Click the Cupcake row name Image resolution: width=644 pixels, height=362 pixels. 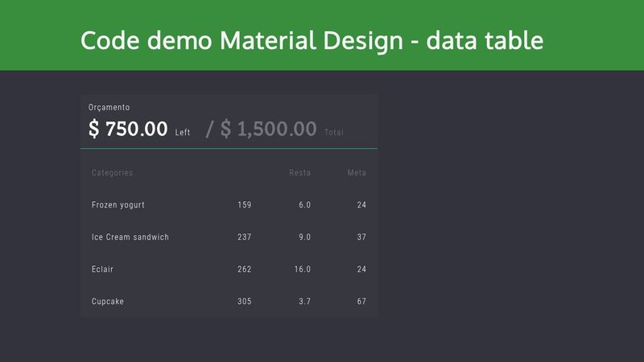coord(108,302)
